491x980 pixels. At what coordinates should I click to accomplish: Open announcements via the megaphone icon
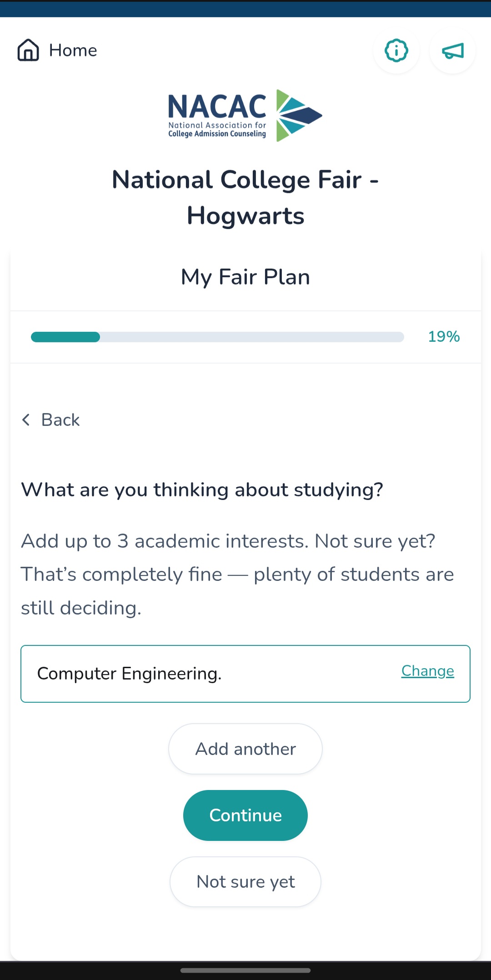point(453,50)
